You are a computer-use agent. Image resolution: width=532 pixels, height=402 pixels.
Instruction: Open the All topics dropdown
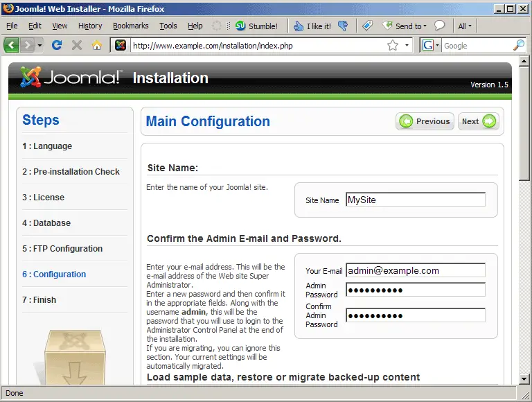click(x=465, y=26)
